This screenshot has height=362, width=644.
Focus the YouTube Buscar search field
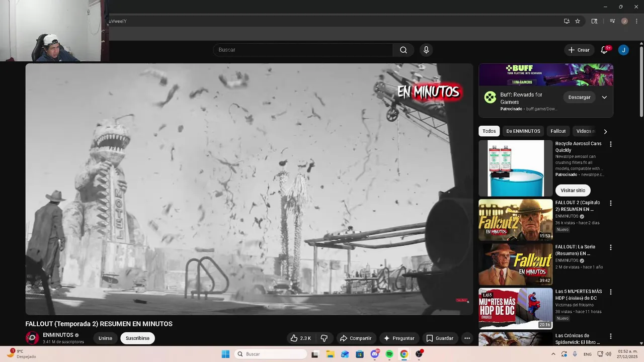(x=303, y=50)
